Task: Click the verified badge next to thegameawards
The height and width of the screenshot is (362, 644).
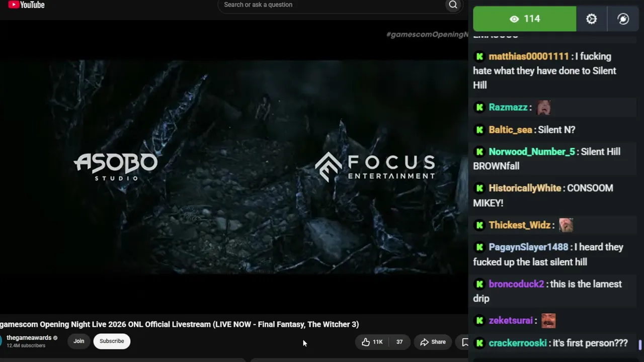Action: (x=55, y=338)
